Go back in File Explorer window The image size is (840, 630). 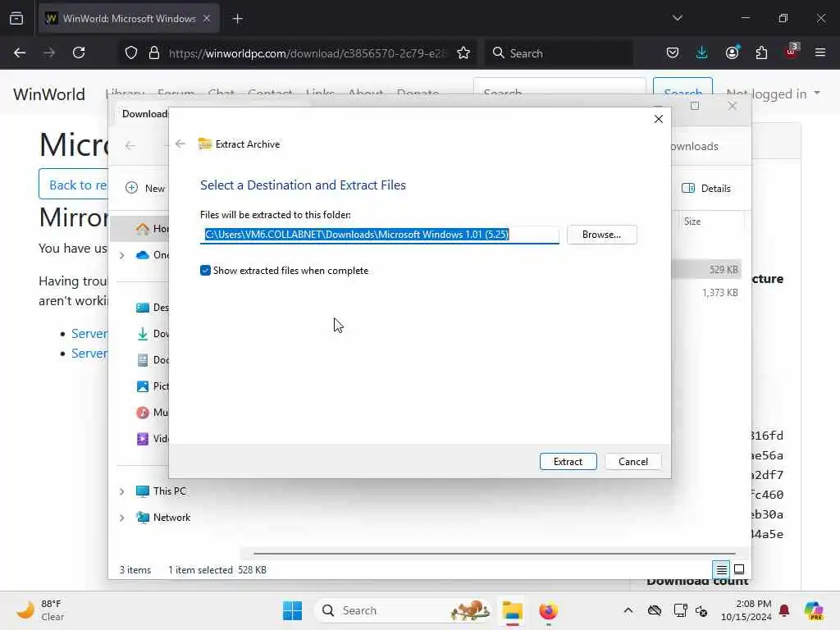pyautogui.click(x=130, y=145)
